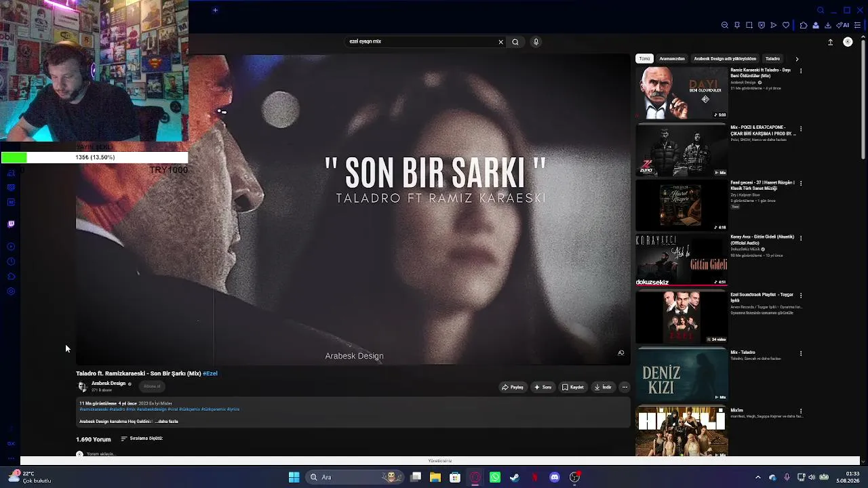
Task: Open the Windows Start menu
Action: [294, 477]
